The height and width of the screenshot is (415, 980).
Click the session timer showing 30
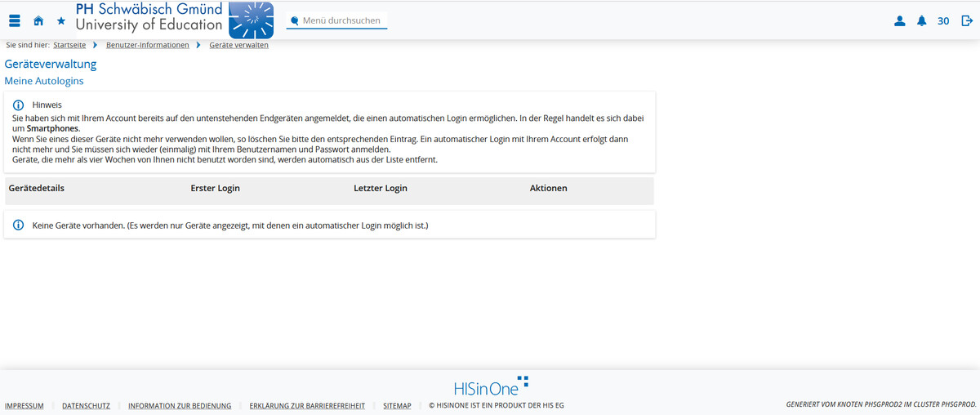coord(943,21)
